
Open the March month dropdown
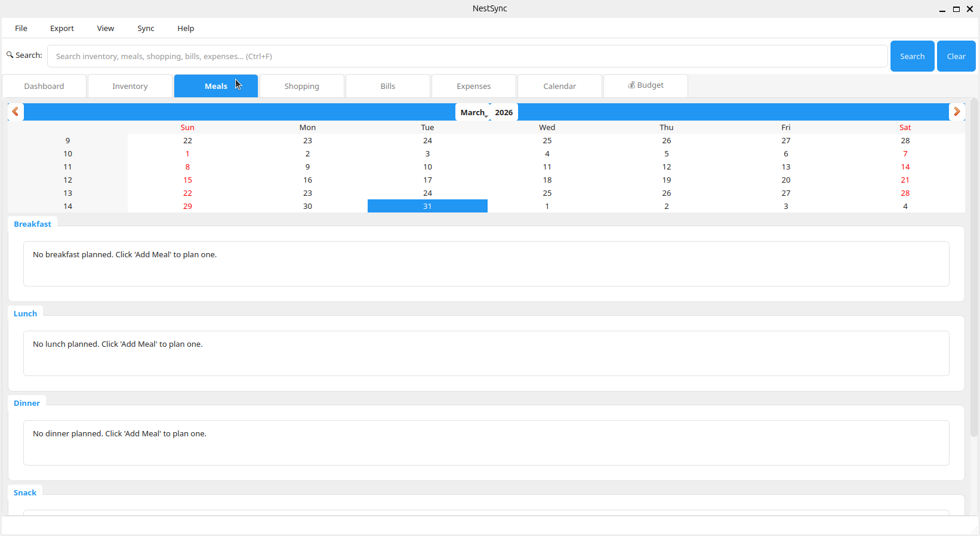pyautogui.click(x=474, y=112)
